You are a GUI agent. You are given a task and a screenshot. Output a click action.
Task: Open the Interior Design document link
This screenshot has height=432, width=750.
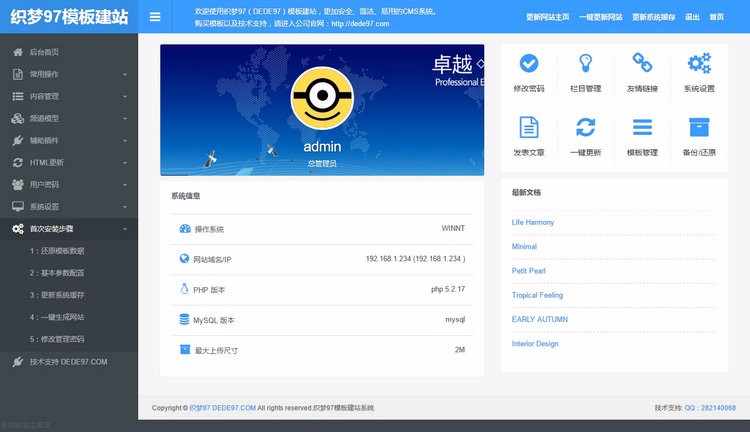coord(535,343)
